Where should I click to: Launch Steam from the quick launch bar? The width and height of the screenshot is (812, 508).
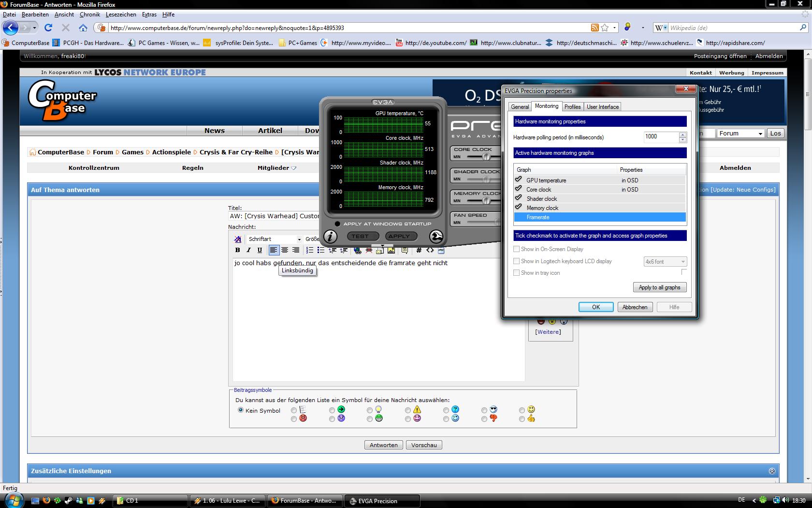68,501
